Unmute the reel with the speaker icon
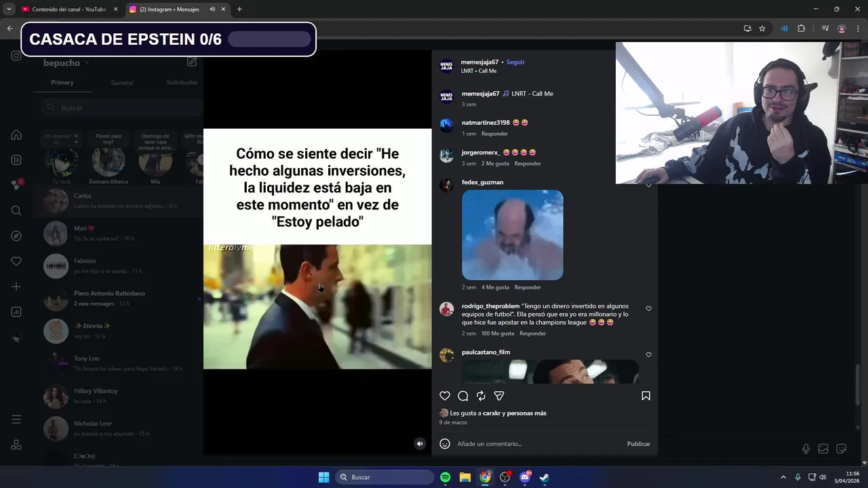Viewport: 868px width, 488px height. (420, 444)
